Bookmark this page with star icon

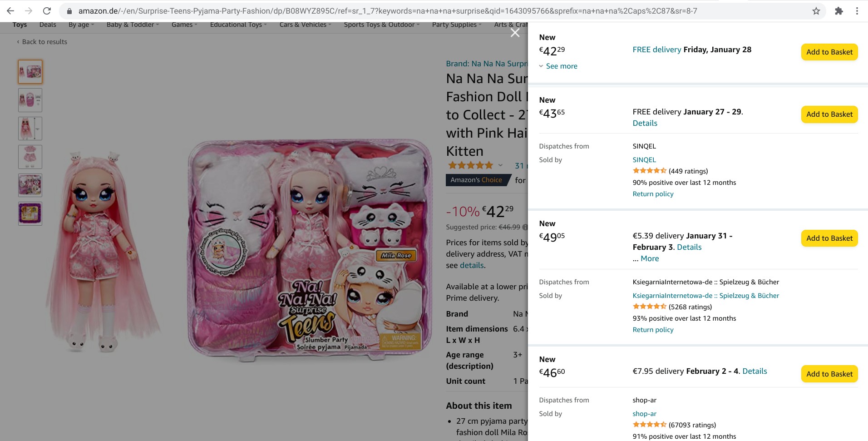coord(816,11)
